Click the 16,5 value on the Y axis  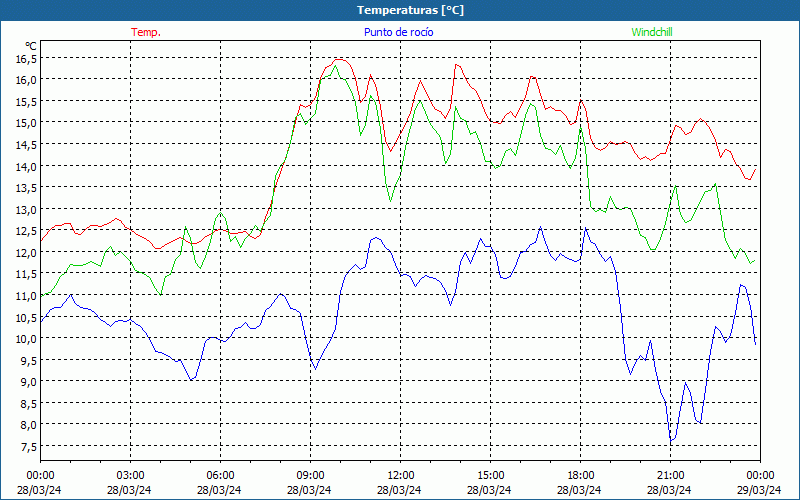pyautogui.click(x=25, y=58)
